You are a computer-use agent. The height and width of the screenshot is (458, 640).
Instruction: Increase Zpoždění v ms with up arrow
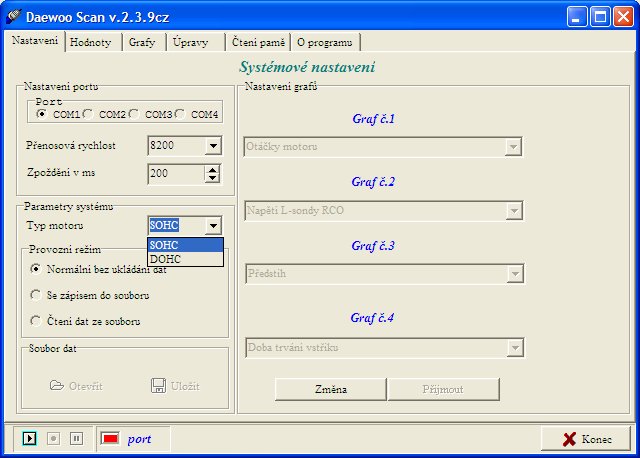click(x=212, y=169)
